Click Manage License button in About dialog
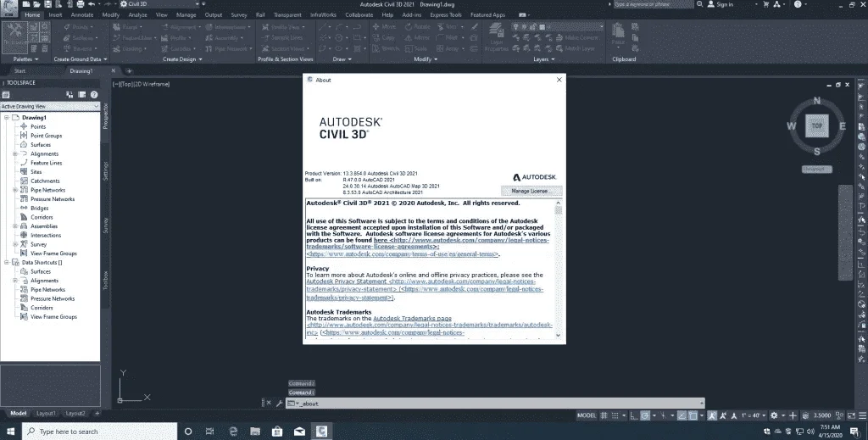 click(531, 191)
